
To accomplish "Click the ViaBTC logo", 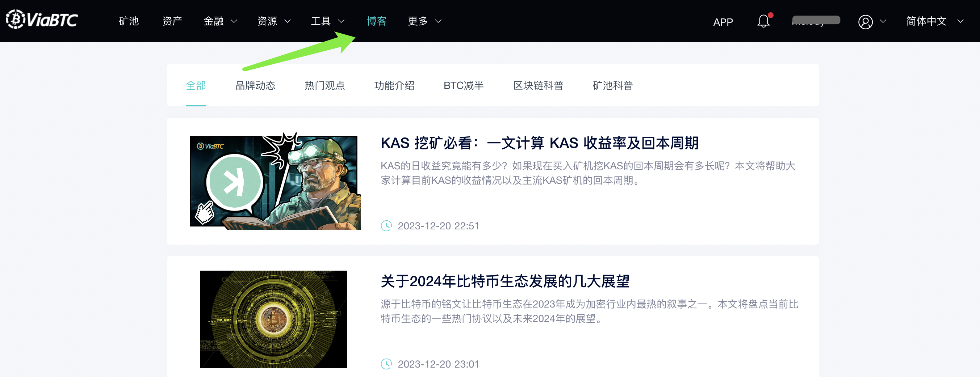I will (x=42, y=20).
